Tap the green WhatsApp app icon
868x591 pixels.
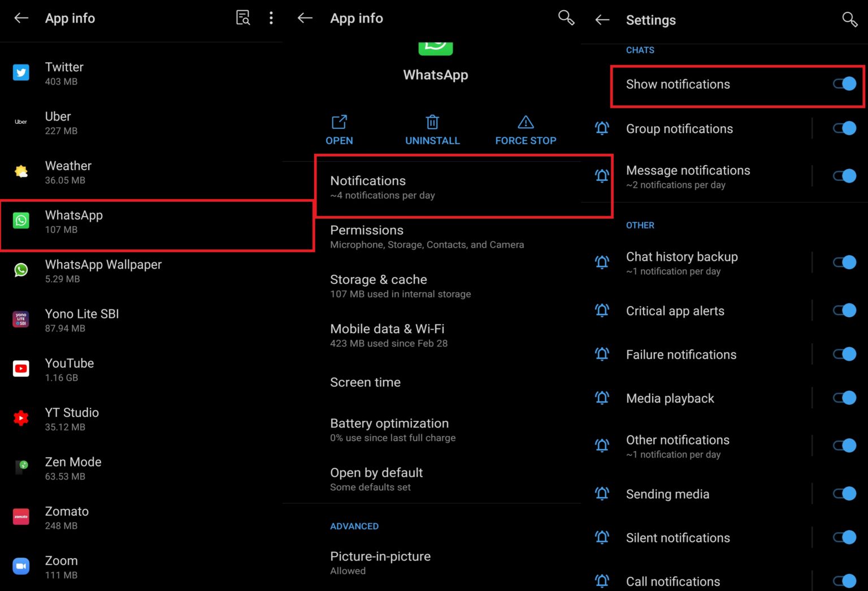21,221
